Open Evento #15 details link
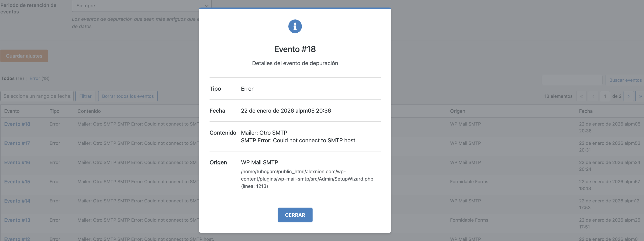This screenshot has width=644, height=241. tap(17, 182)
